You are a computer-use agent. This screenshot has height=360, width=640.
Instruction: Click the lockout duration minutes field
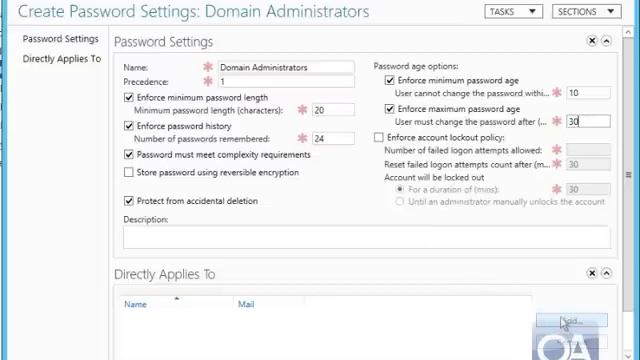tap(588, 189)
